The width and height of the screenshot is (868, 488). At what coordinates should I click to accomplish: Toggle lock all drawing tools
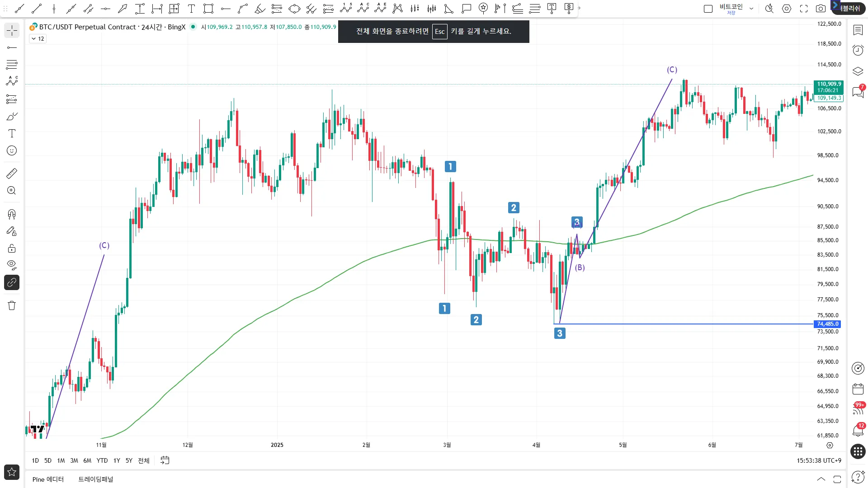tap(12, 249)
